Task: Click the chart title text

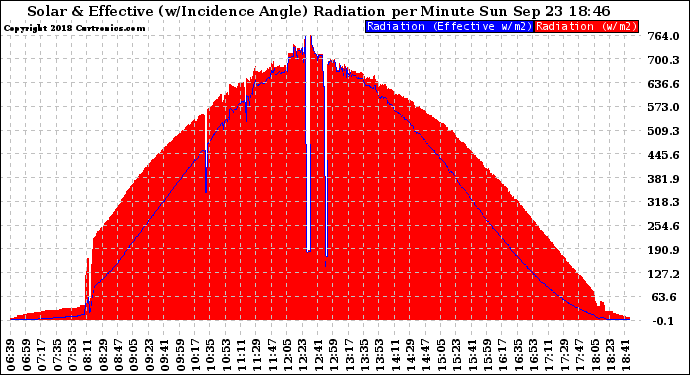Action: tap(319, 11)
